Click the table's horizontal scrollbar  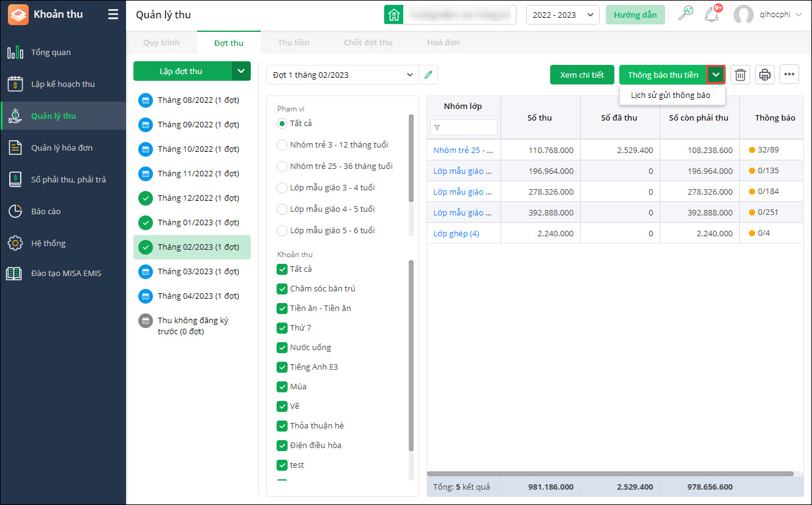click(x=610, y=473)
